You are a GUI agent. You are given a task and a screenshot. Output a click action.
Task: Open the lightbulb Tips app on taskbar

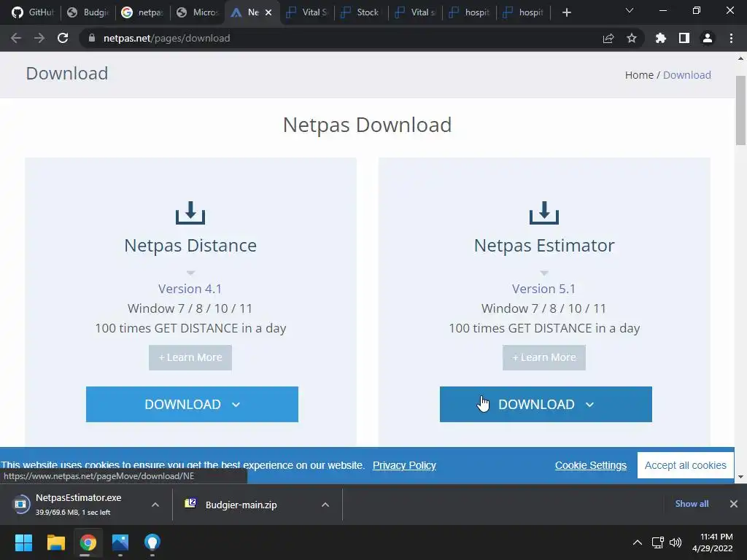point(152,542)
